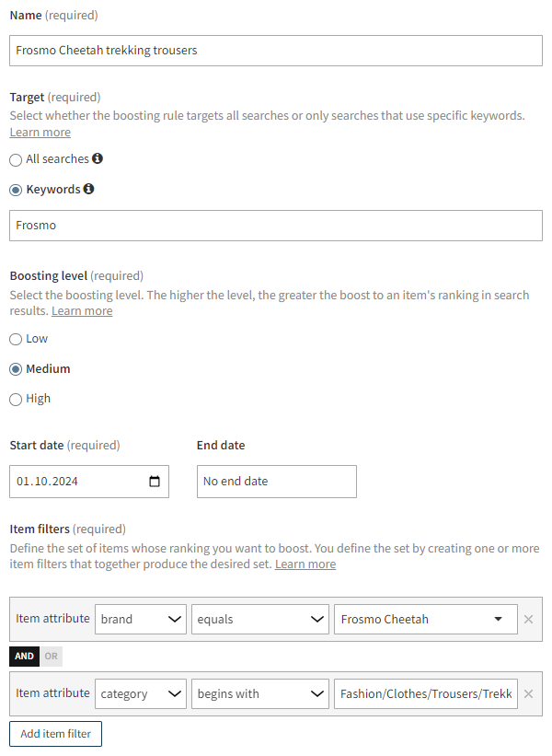Image resolution: width=552 pixels, height=756 pixels.
Task: Remove the category item filter with its × icon
Action: pos(529,693)
